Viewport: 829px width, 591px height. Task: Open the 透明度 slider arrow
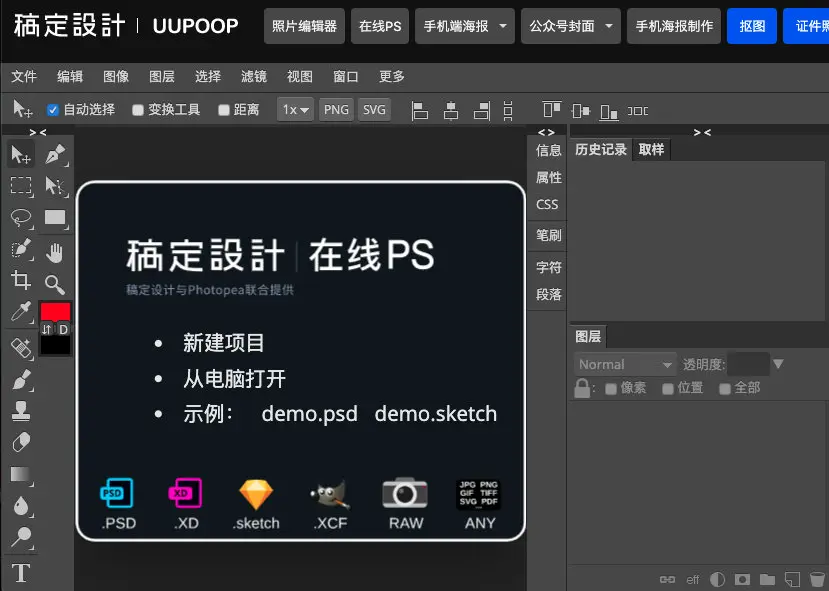[778, 364]
